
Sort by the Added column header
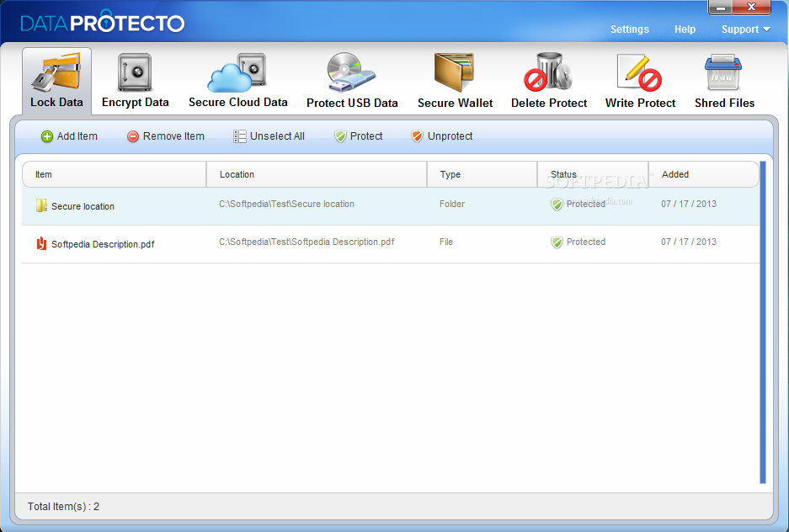(703, 174)
